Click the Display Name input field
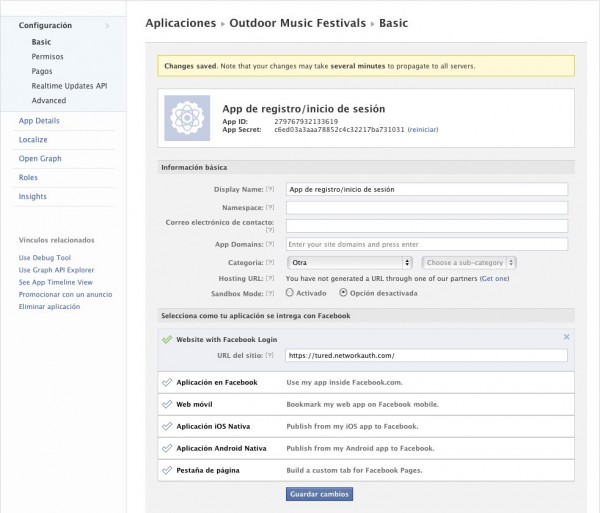Screen dimensions: 600x513 tap(427, 189)
